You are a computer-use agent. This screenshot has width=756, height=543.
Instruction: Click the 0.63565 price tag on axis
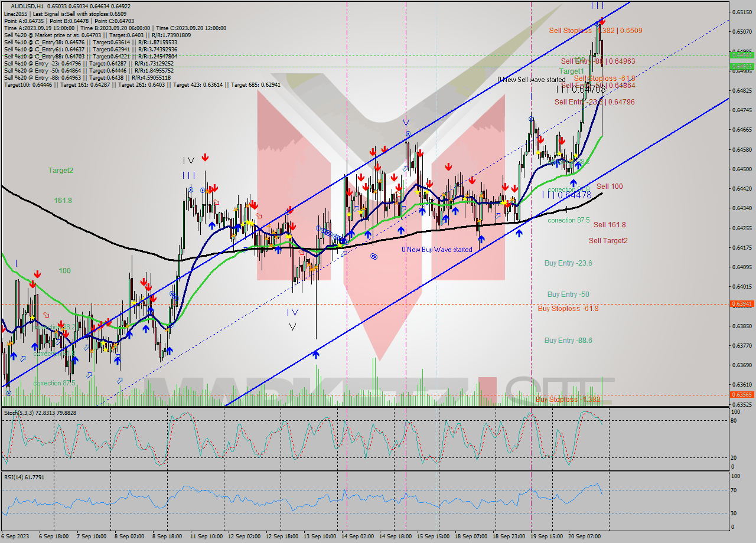click(x=742, y=395)
